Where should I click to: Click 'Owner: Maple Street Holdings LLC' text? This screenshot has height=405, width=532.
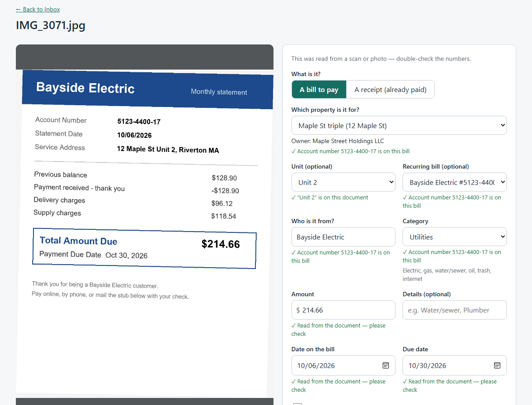point(338,141)
